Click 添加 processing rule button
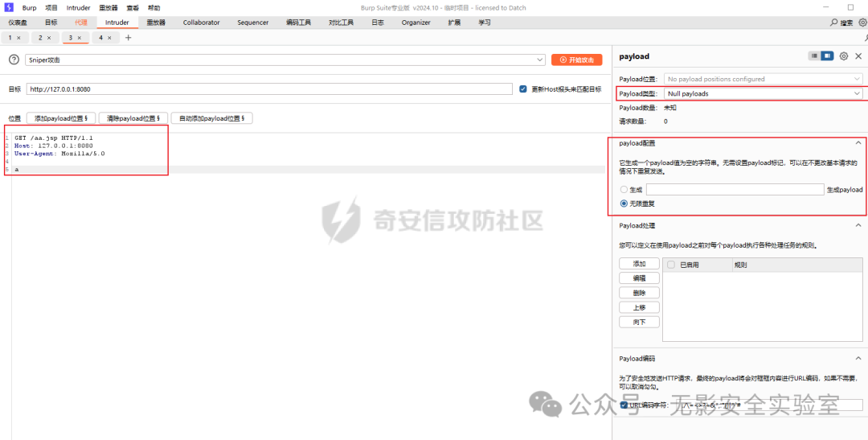This screenshot has height=440, width=868. pyautogui.click(x=639, y=264)
